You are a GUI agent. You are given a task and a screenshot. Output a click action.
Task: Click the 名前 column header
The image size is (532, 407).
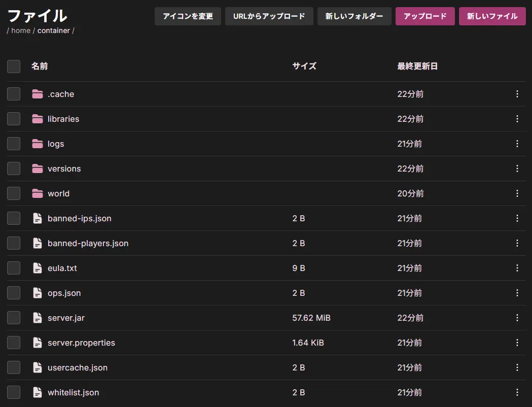40,66
